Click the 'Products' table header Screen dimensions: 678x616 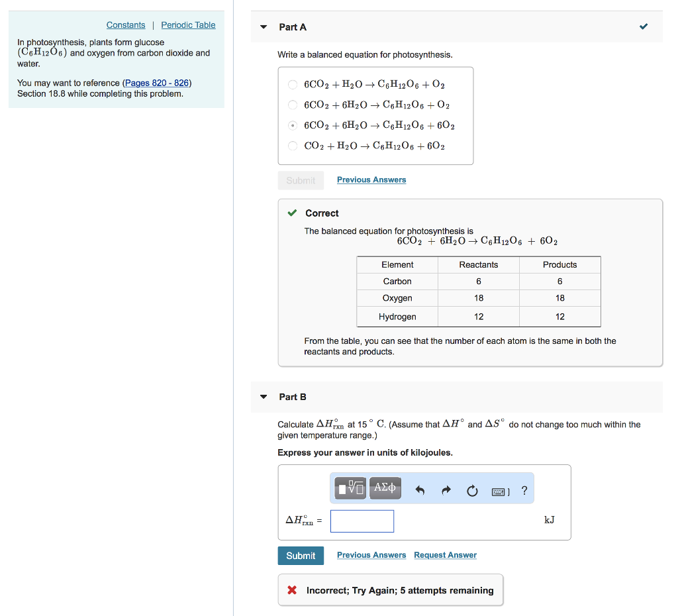coord(560,265)
